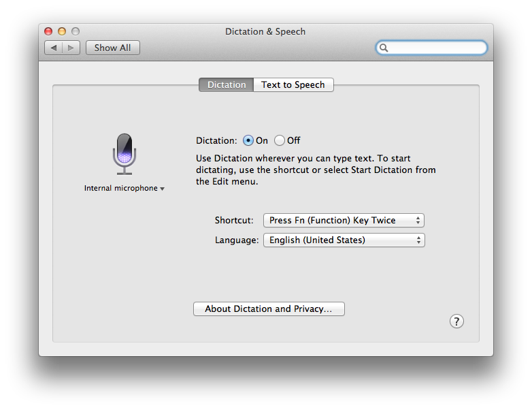Close the Dictation & Speech window
Screen dimensions: 532x410
pyautogui.click(x=48, y=31)
